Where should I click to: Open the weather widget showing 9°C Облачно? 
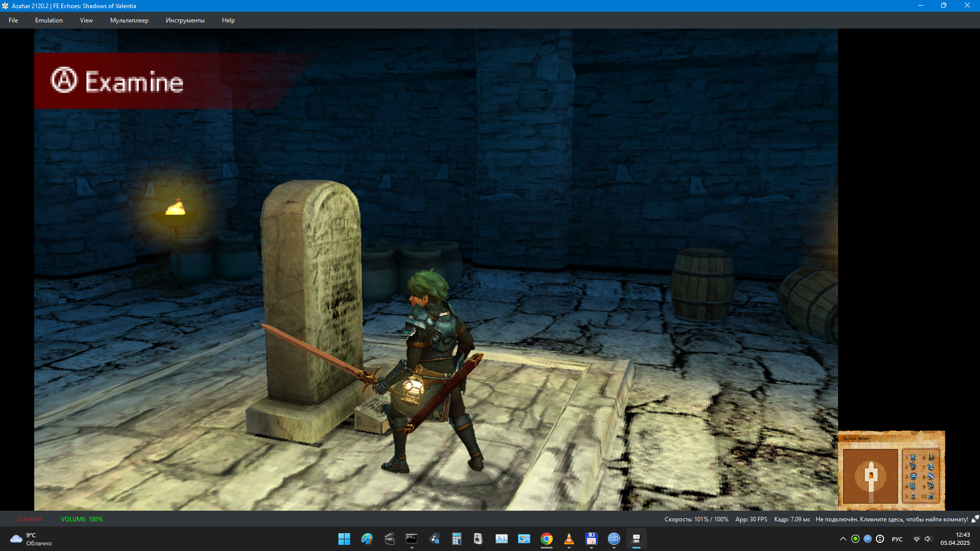click(32, 539)
